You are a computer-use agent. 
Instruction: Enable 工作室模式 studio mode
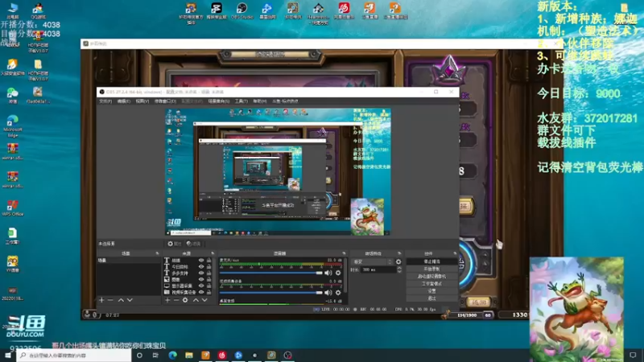point(431,284)
